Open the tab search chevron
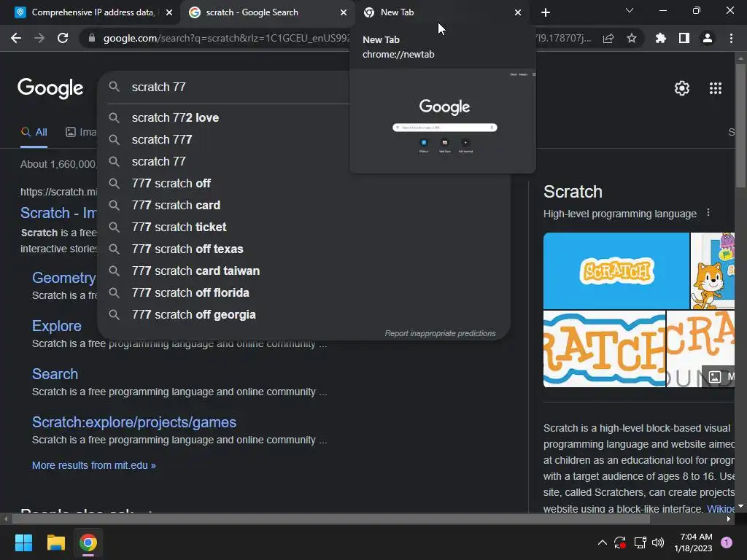Image resolution: width=747 pixels, height=560 pixels. [630, 10]
